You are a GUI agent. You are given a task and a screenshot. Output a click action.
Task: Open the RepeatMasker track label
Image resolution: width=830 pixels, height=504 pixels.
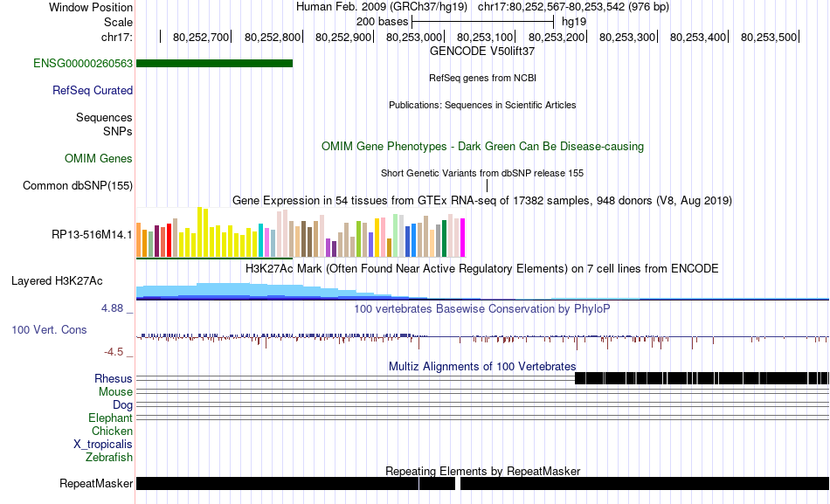coord(96,483)
